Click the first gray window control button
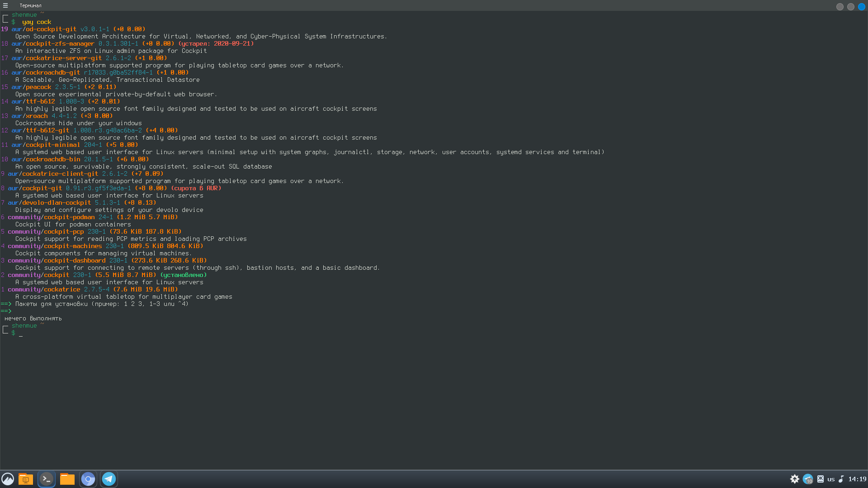 [x=840, y=7]
